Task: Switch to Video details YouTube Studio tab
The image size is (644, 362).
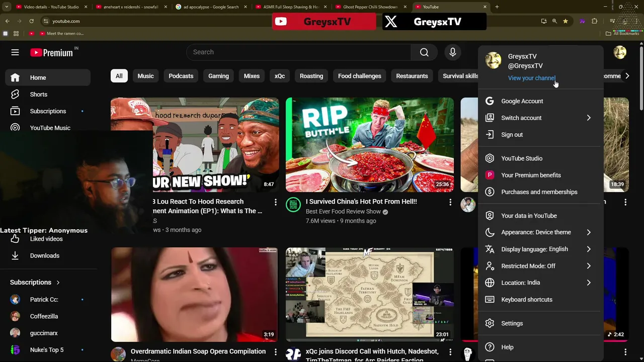Action: pos(51,7)
